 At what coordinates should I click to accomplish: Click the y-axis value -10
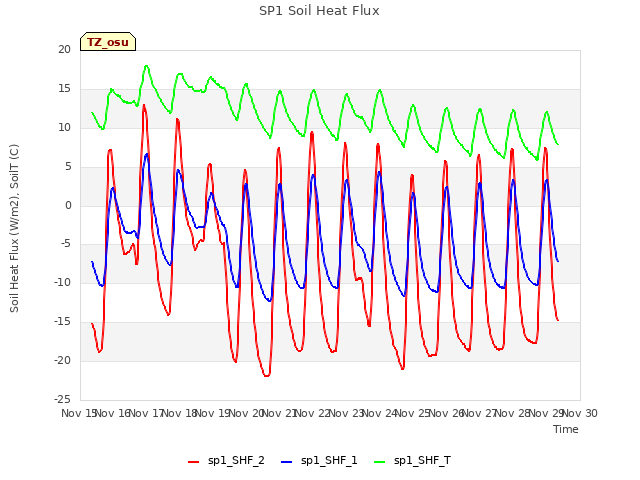pyautogui.click(x=62, y=282)
